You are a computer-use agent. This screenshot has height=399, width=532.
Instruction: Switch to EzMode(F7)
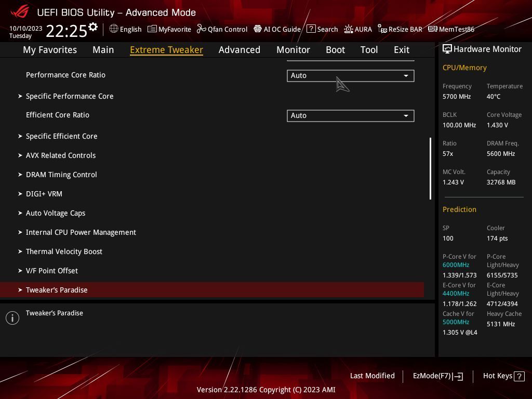tap(437, 376)
